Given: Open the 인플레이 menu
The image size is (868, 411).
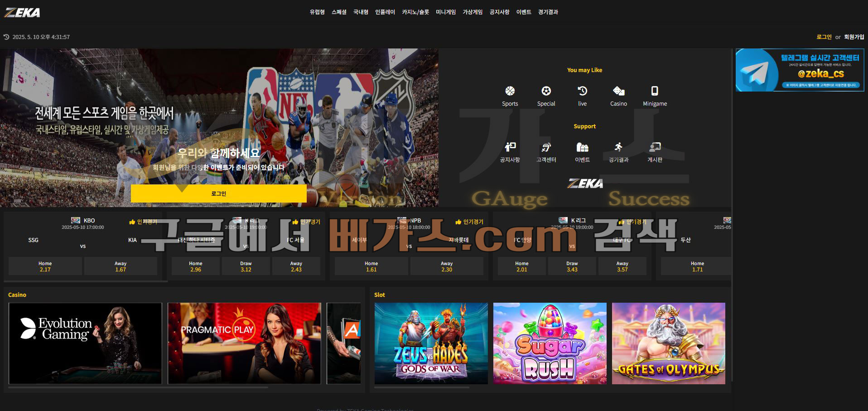Looking at the screenshot, I should click(385, 12).
